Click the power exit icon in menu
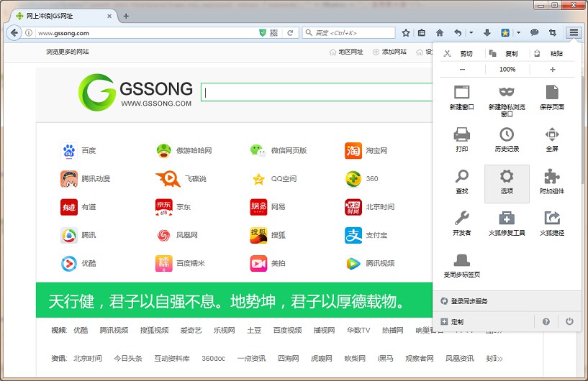588x381 pixels. tap(569, 321)
